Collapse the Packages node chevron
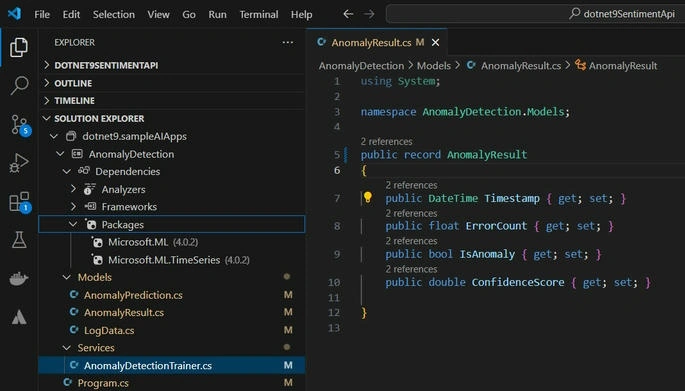The width and height of the screenshot is (685, 391). pos(73,224)
